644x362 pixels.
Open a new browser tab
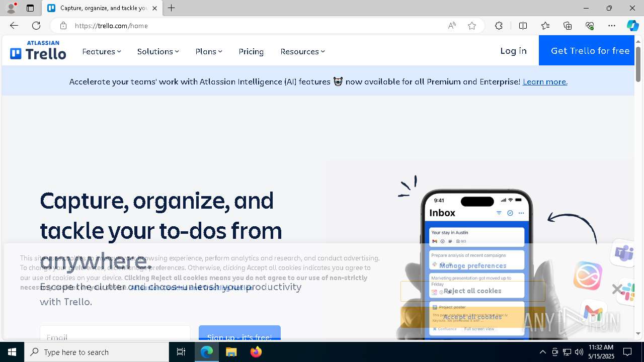click(x=172, y=8)
